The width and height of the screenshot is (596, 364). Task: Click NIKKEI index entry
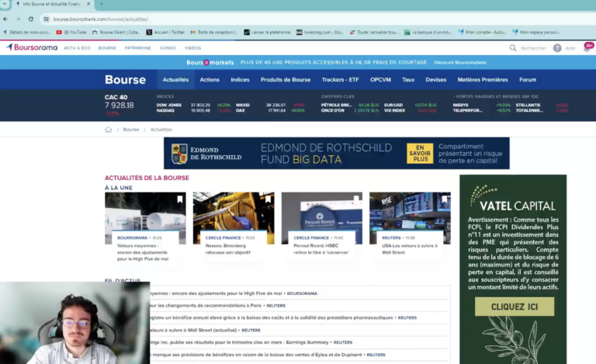(270, 105)
